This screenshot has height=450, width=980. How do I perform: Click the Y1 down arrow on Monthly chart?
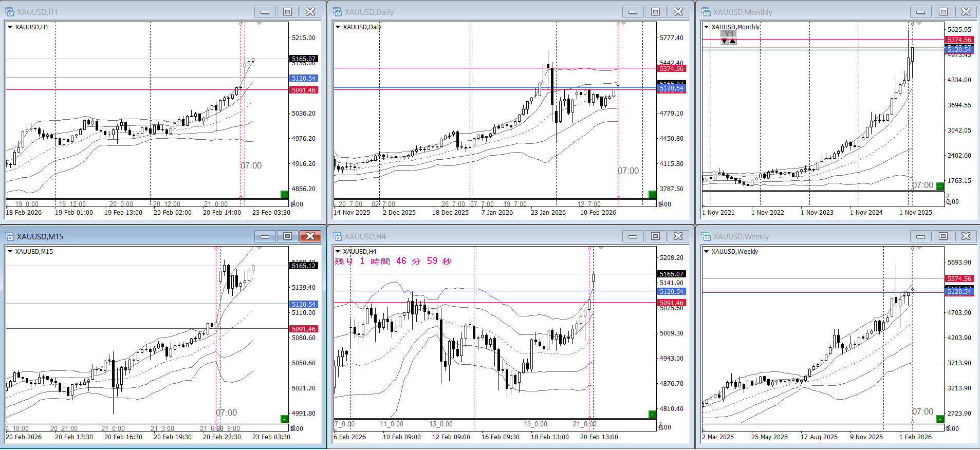pyautogui.click(x=725, y=42)
